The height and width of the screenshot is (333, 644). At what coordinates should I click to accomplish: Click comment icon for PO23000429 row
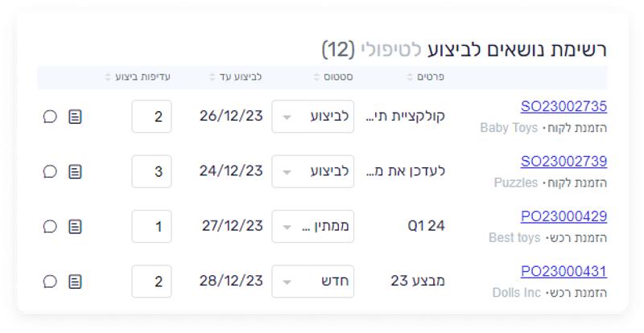point(50,227)
